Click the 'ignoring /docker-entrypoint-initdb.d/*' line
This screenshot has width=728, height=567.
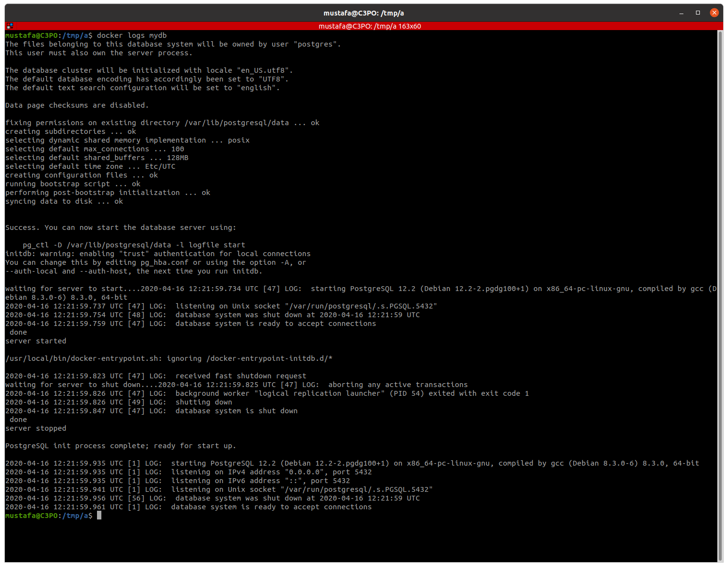(x=169, y=358)
